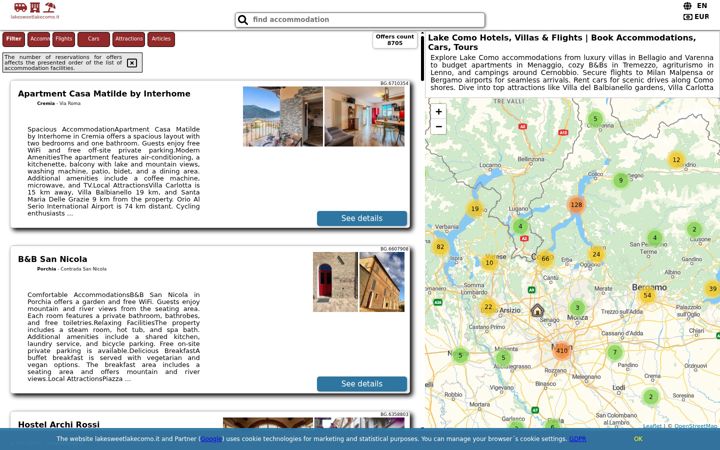Viewport: 720px width, 450px height.
Task: Select the Attractions tab
Action: [129, 39]
